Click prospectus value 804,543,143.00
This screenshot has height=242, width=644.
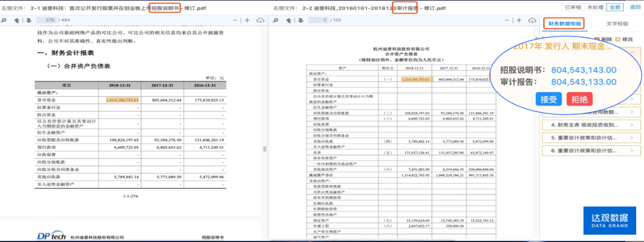click(x=584, y=70)
